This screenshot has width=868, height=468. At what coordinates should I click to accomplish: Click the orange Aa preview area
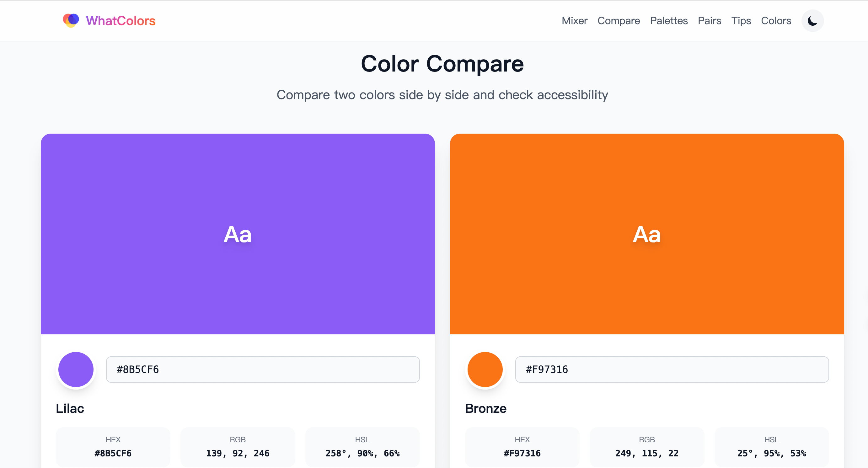click(646, 234)
